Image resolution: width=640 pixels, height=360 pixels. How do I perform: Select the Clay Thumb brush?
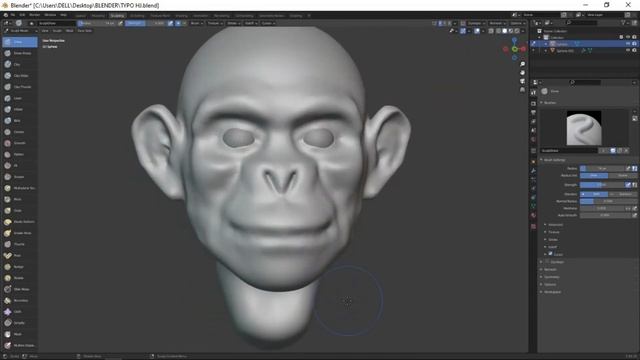20,87
